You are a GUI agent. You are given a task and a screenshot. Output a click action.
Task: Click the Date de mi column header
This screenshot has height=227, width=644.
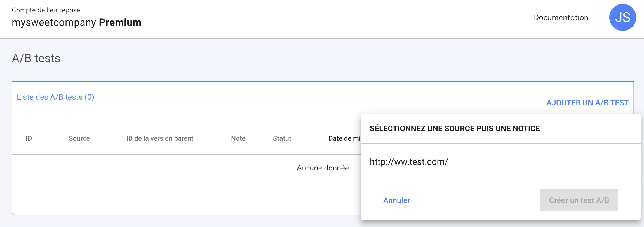tap(344, 138)
